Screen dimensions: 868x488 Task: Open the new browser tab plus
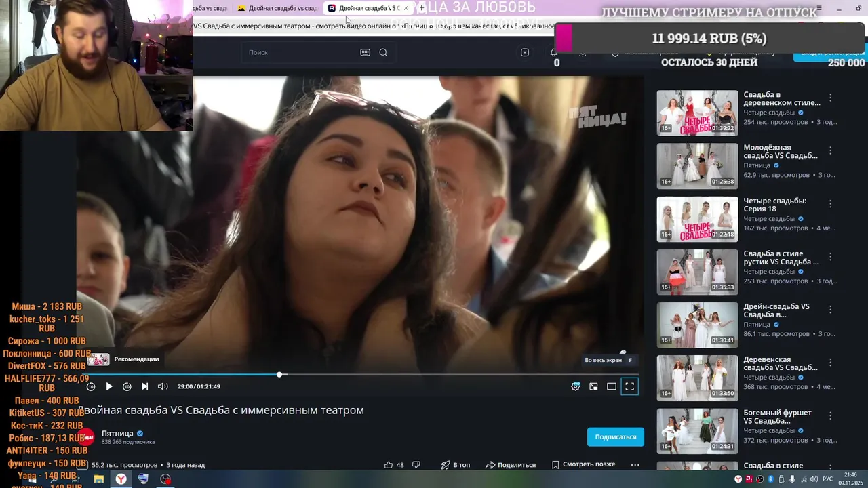click(422, 8)
